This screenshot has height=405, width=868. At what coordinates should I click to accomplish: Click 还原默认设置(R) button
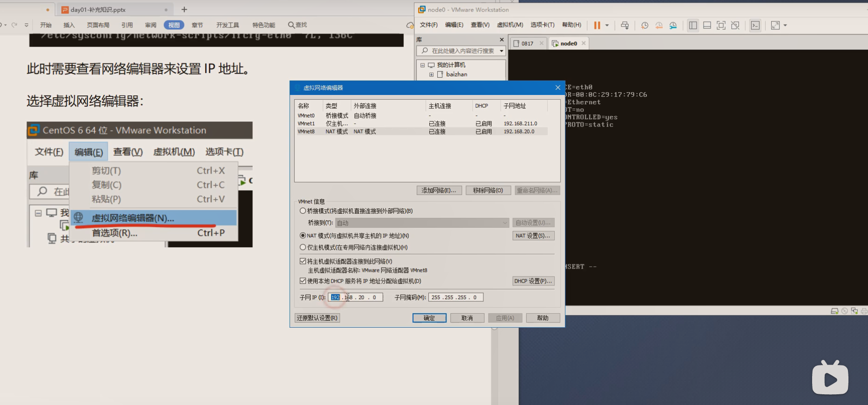pos(317,318)
